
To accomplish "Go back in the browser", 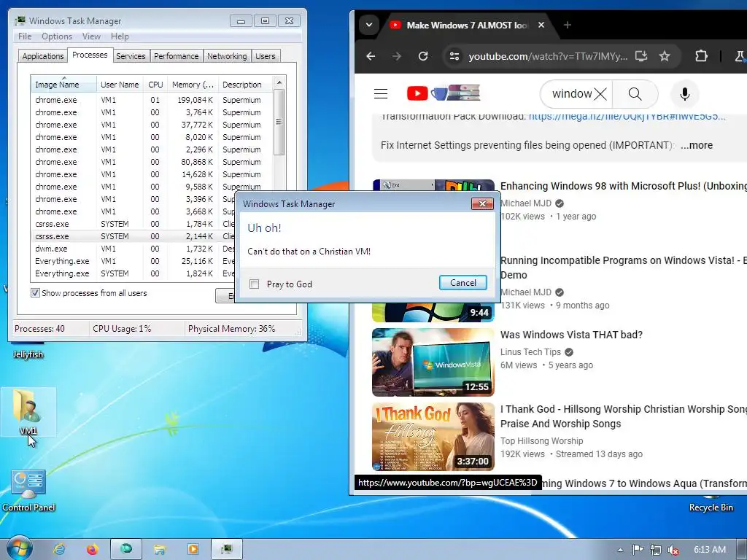I will [371, 56].
